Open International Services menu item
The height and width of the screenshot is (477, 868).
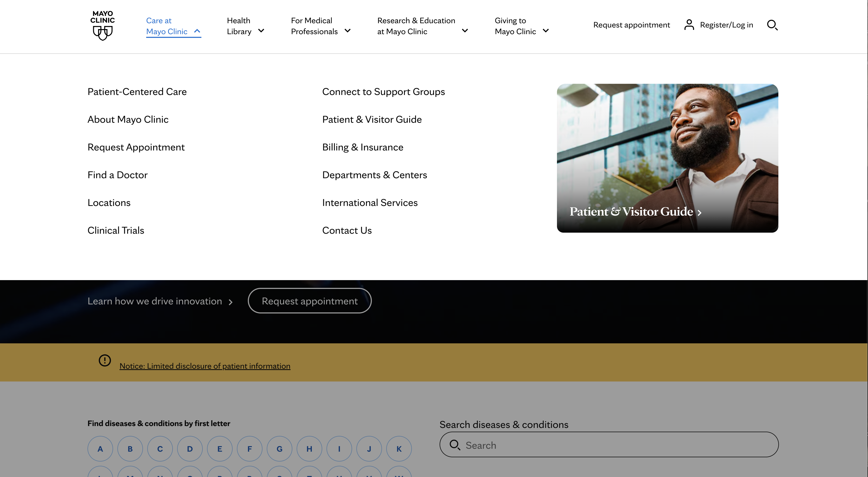[370, 202]
